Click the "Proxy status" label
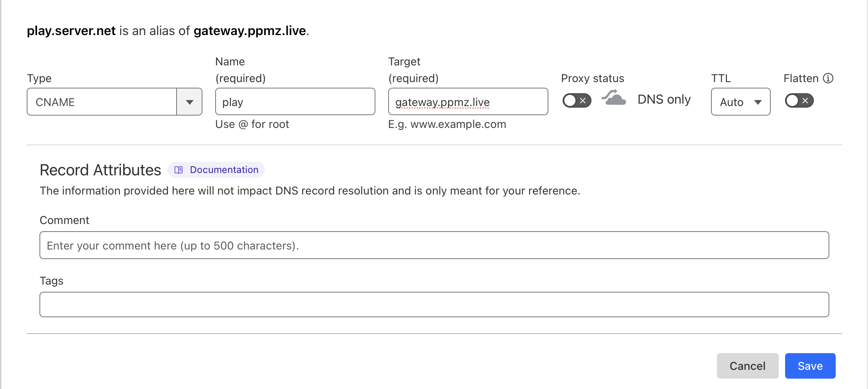 click(x=593, y=79)
